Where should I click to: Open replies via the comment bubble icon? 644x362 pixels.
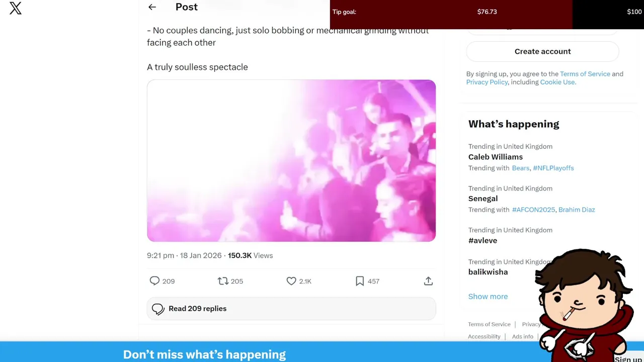tap(154, 281)
